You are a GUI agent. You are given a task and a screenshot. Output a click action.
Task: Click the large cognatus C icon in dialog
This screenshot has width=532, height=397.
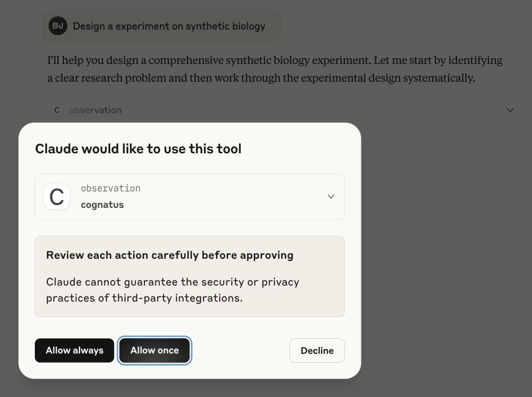pyautogui.click(x=57, y=197)
